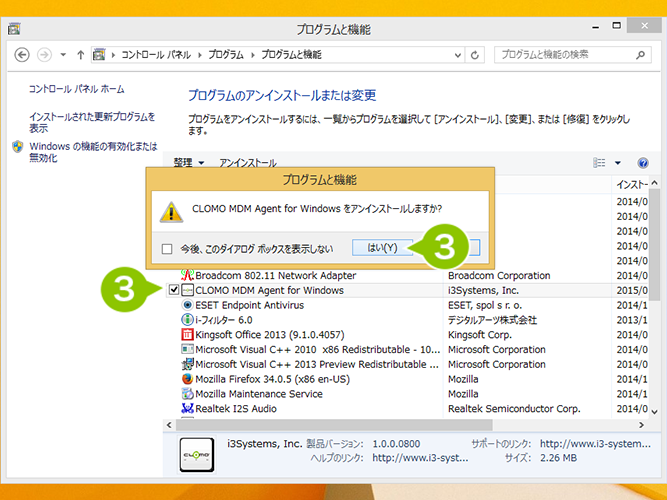
Task: Open the 整理 dropdown menu
Action: 189,163
